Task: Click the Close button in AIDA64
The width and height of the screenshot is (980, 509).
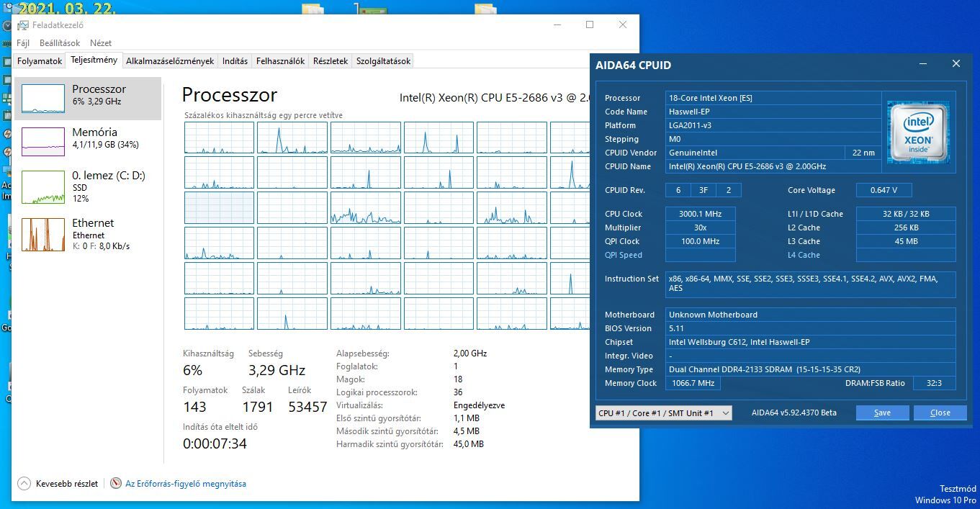Action: 940,413
